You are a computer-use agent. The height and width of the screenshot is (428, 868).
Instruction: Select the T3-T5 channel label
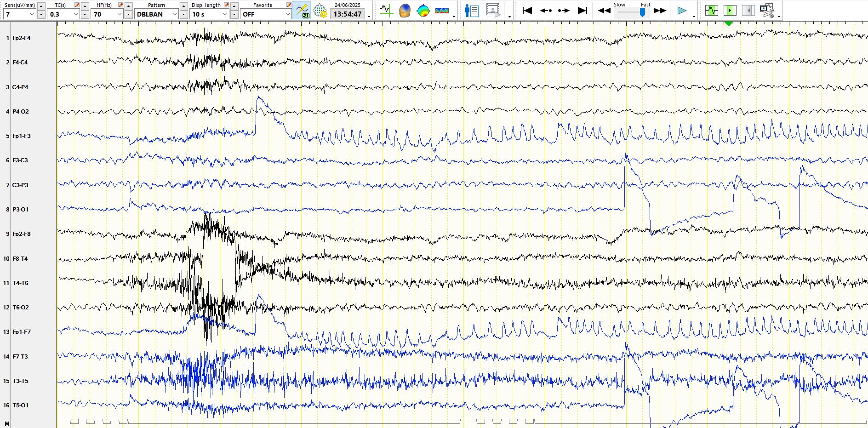coord(20,381)
